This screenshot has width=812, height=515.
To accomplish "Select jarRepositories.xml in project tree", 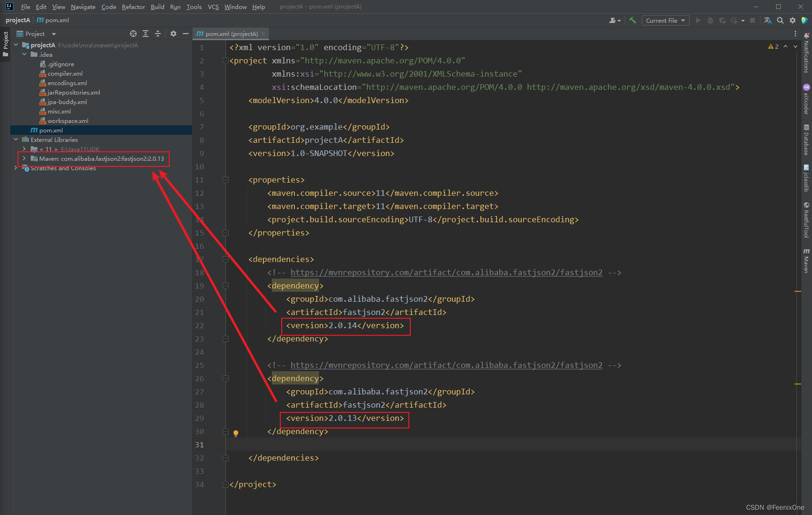I will click(74, 92).
